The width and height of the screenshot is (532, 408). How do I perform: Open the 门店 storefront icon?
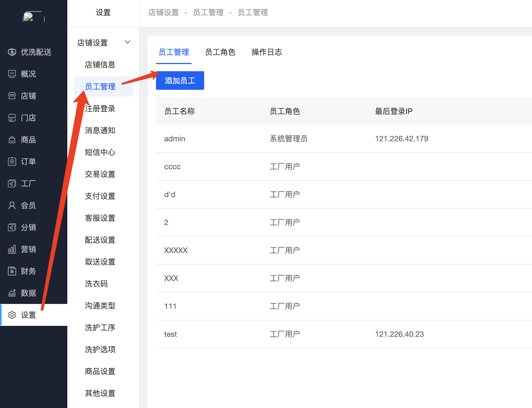click(x=12, y=118)
